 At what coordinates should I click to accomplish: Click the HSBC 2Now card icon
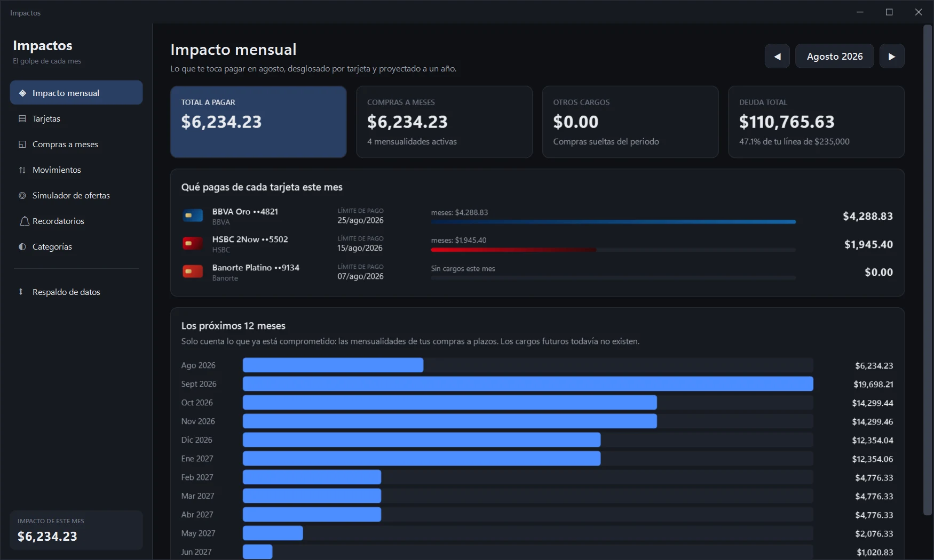[193, 244]
